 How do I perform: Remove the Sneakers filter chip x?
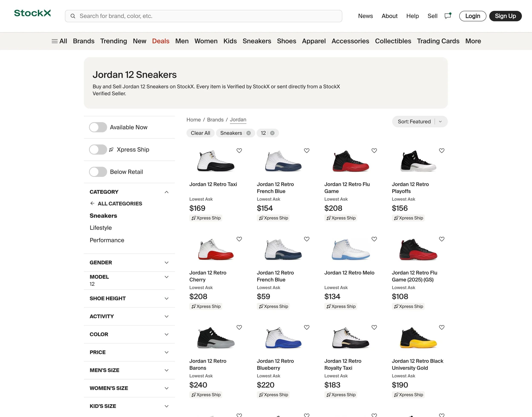click(248, 133)
